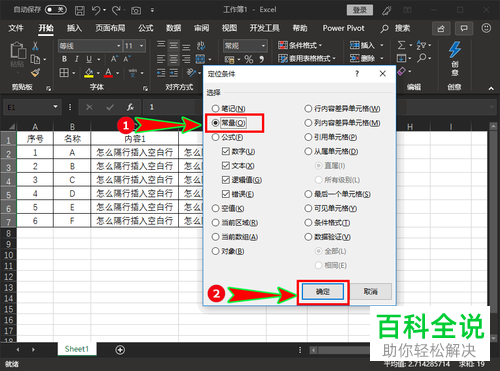Toggle Underline formatting
This screenshot has height=371, width=500.
click(89, 59)
